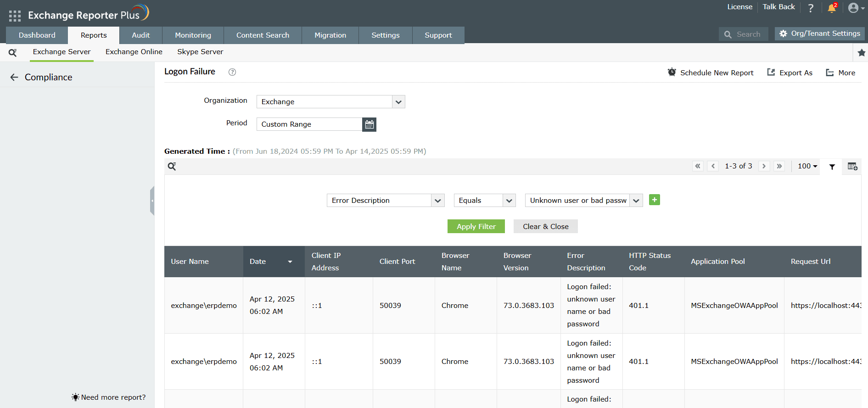Viewport: 868px width, 408px height.
Task: Go back using Compliance arrow
Action: pyautogui.click(x=14, y=77)
